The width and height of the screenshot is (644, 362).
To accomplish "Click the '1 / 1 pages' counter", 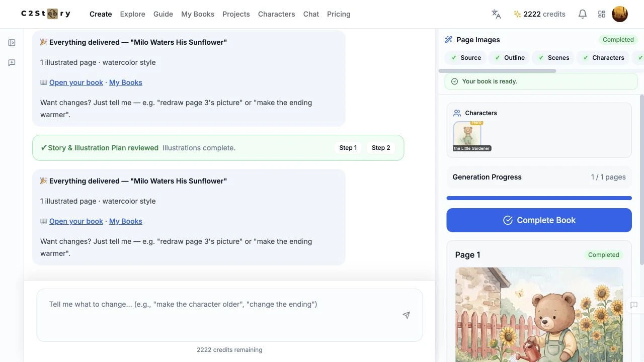I will pyautogui.click(x=608, y=177).
